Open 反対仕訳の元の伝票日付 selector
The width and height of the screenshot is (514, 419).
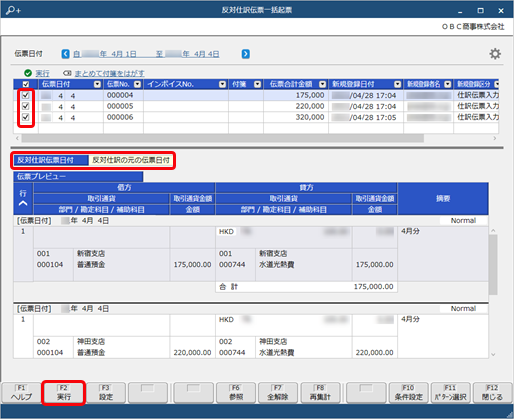(x=131, y=160)
